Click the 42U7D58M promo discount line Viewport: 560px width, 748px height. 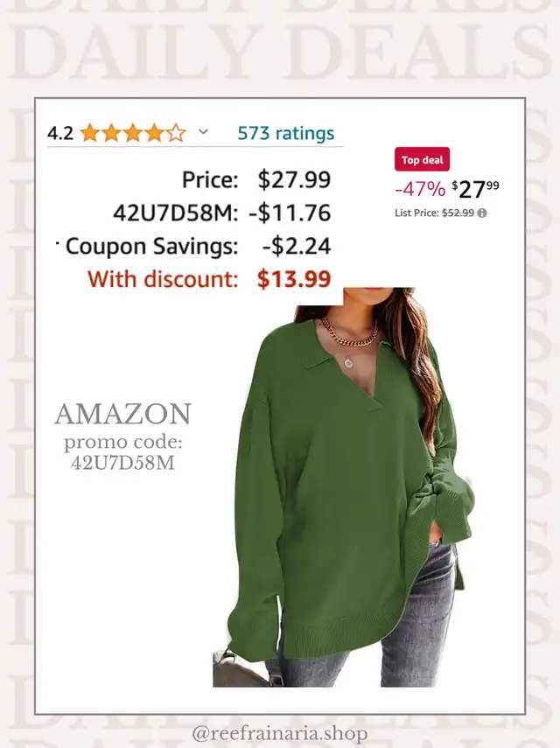tap(221, 213)
